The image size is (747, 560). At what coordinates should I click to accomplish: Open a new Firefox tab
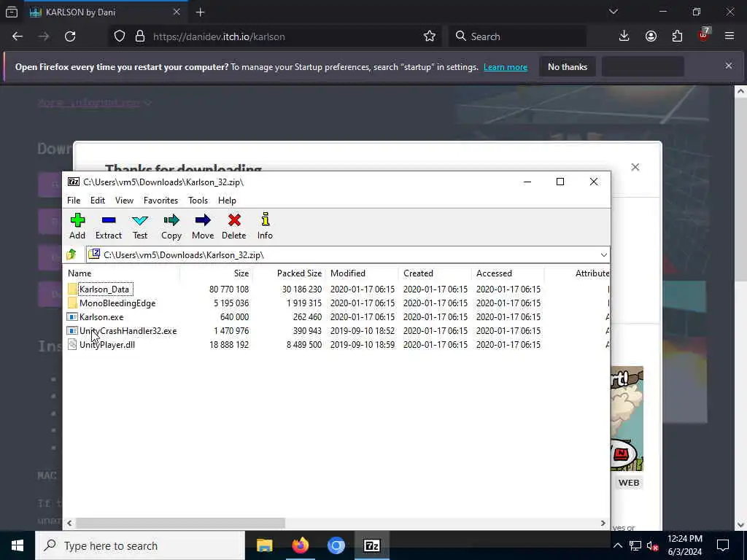pyautogui.click(x=200, y=12)
